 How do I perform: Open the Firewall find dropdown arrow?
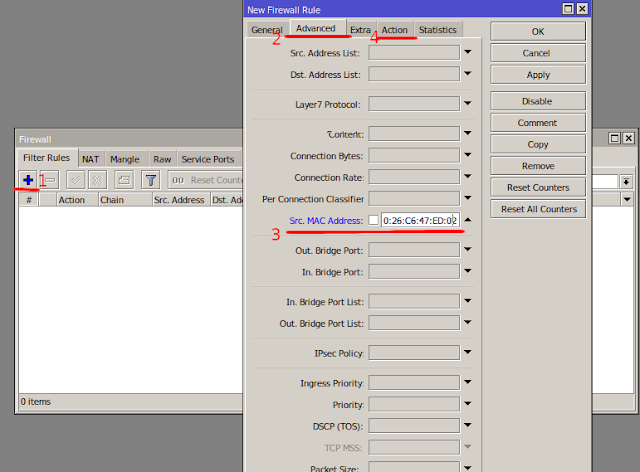pos(626,181)
